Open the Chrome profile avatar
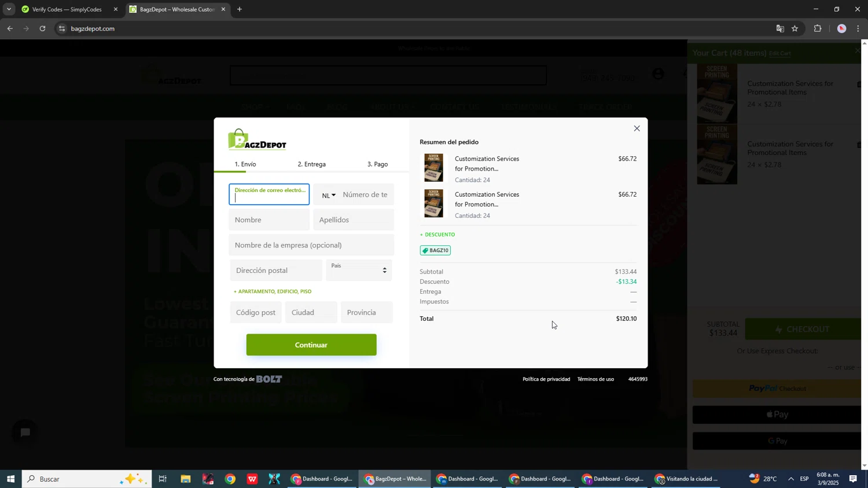The image size is (868, 488). tap(841, 28)
